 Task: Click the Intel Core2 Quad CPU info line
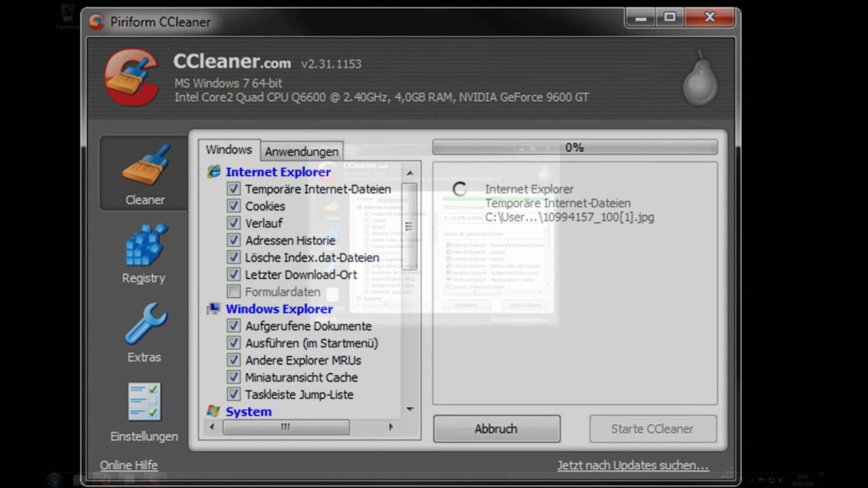(382, 97)
